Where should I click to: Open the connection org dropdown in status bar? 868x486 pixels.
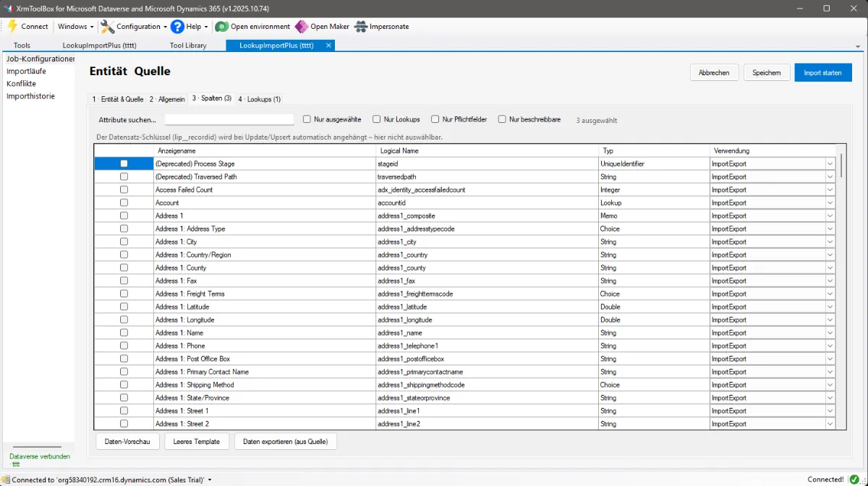(210, 479)
